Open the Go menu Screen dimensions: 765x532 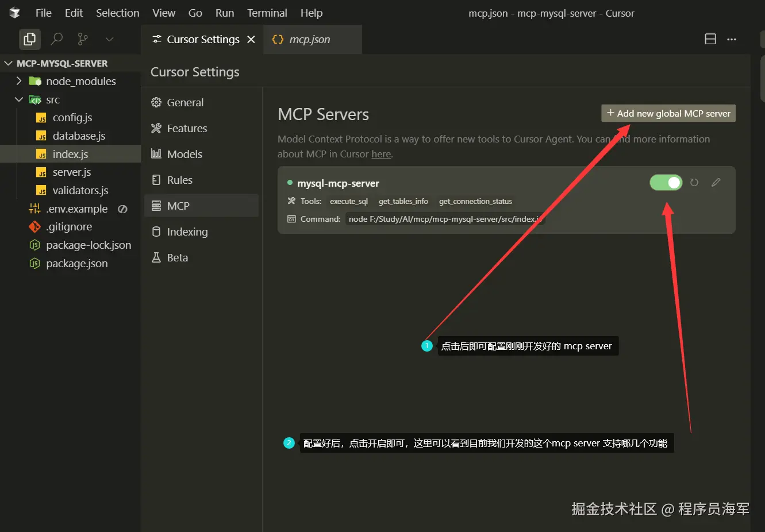(195, 13)
